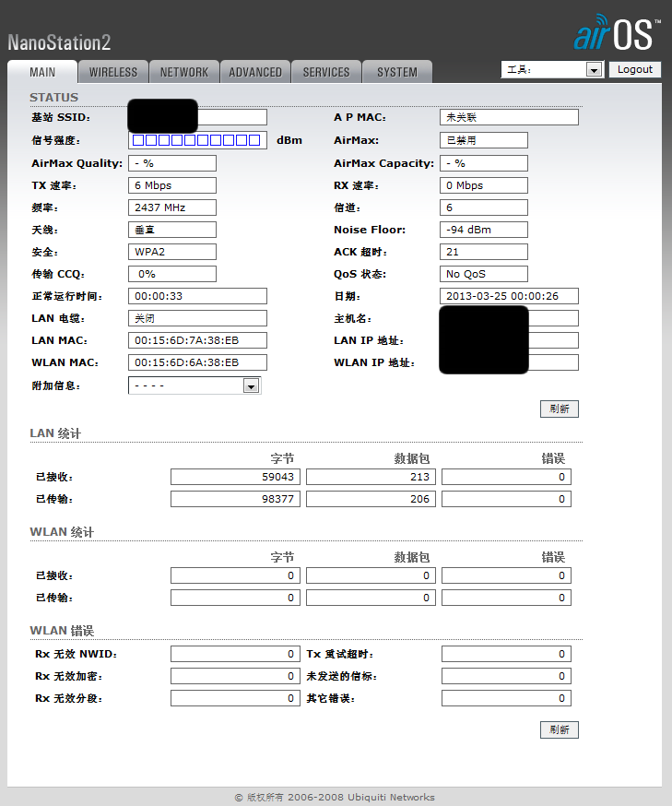Click the Noise Floor value -94 dBm
Viewport: 672px width, 806px height.
[483, 230]
